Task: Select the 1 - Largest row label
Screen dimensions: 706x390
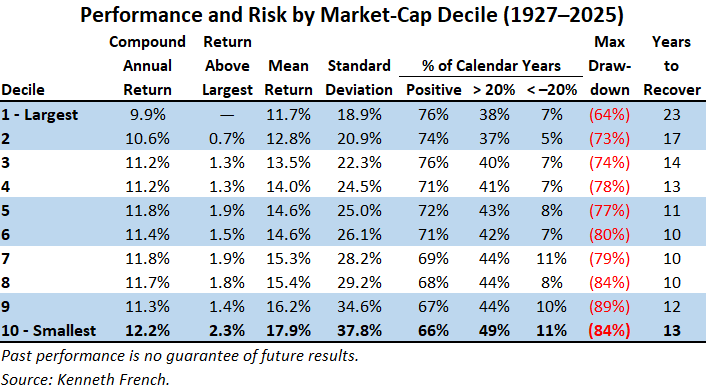Action: tap(40, 114)
